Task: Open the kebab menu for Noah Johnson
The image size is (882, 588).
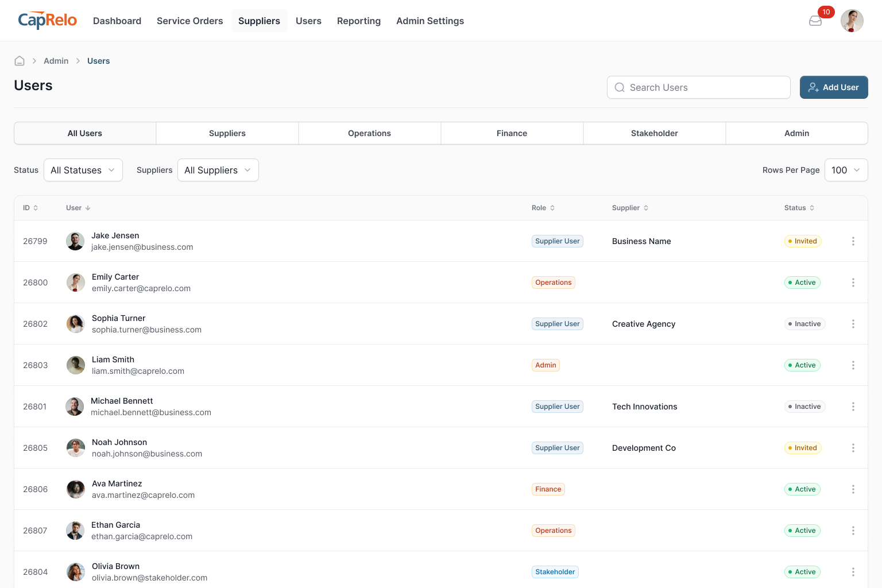Action: (853, 448)
